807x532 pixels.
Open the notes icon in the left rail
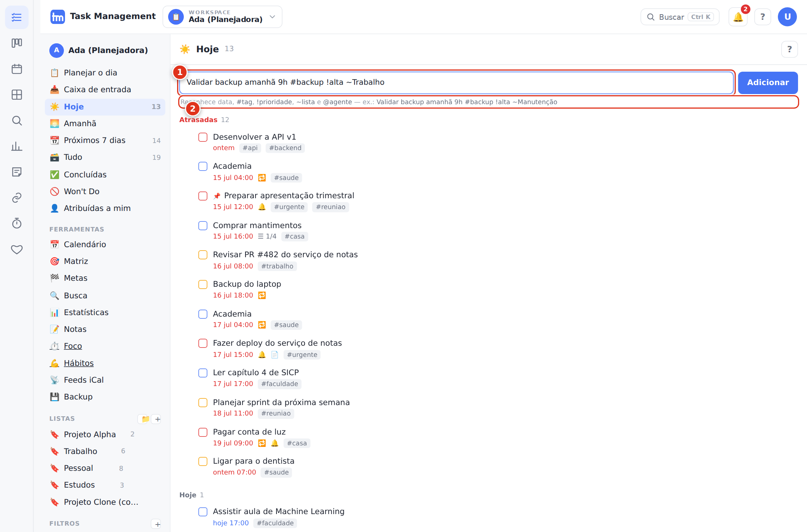pos(17,172)
